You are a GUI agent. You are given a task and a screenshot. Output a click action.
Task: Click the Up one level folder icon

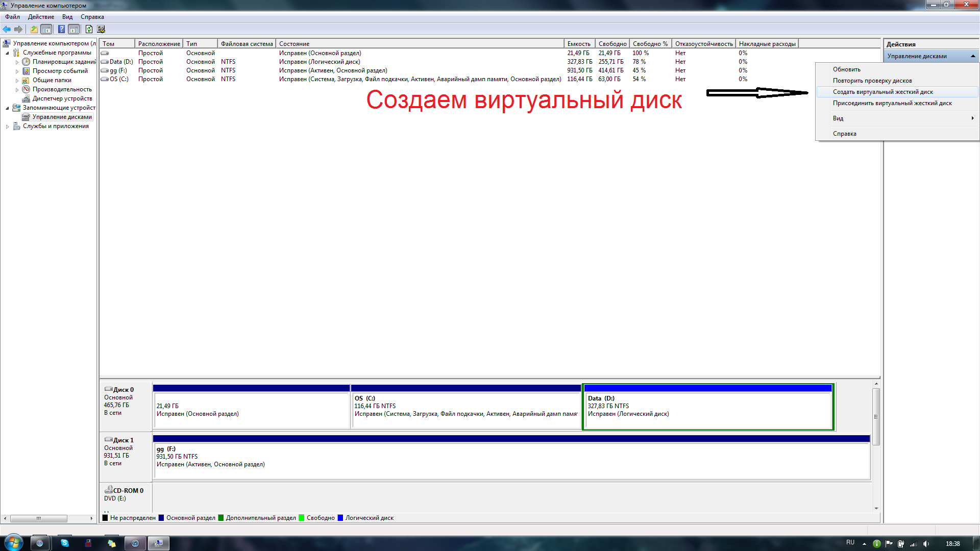click(x=34, y=30)
